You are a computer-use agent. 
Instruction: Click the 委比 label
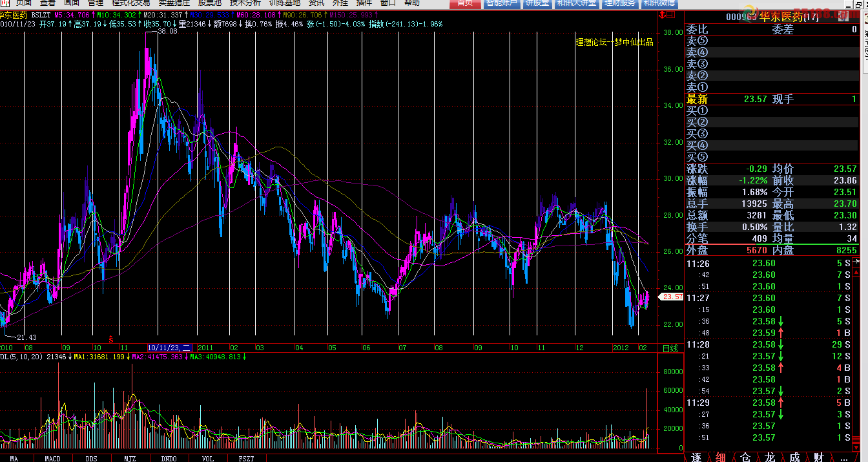click(x=697, y=30)
